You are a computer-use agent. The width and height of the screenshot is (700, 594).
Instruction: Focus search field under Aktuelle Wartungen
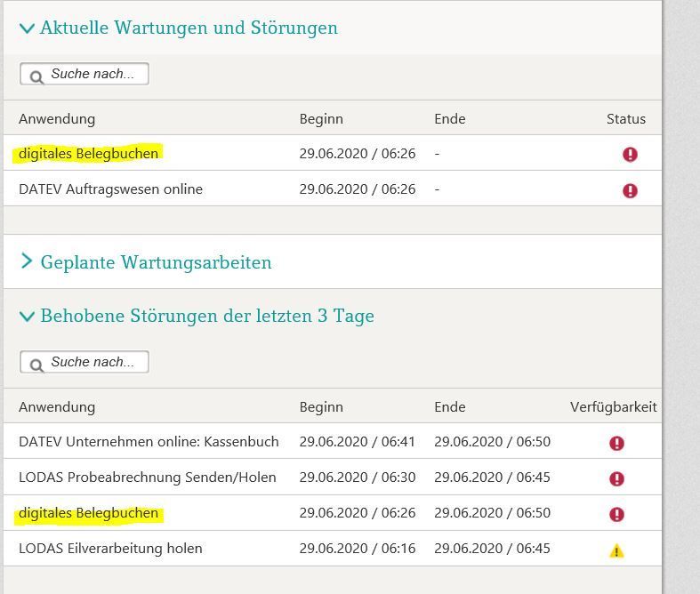[93, 75]
